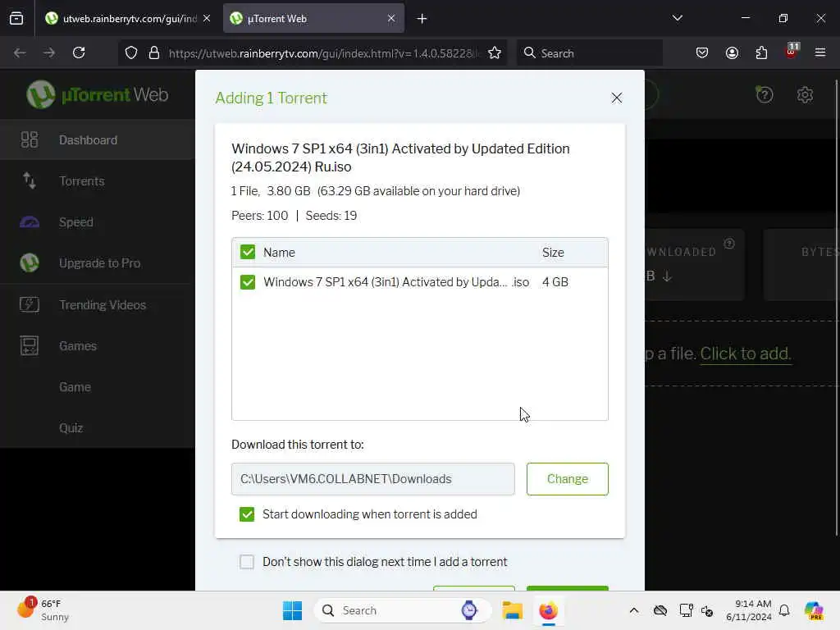Open File Explorer from the taskbar
This screenshot has width=840, height=630.
pos(512,610)
